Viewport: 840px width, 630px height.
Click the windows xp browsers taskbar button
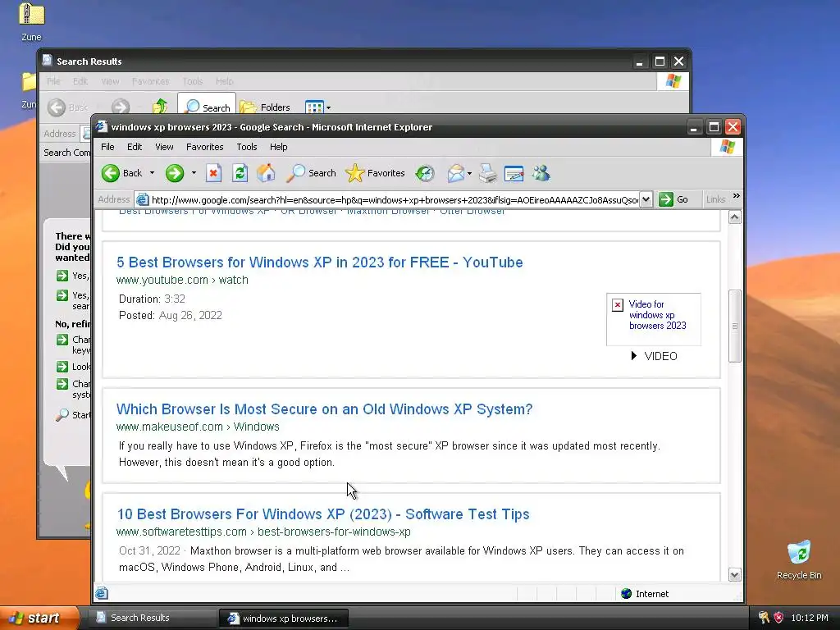point(283,619)
